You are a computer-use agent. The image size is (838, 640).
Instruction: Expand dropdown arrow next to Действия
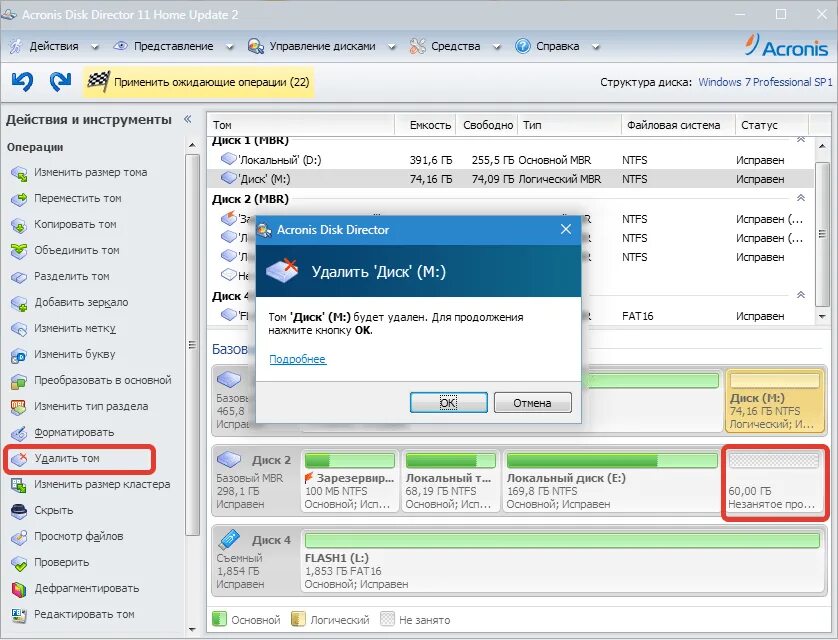pyautogui.click(x=95, y=47)
